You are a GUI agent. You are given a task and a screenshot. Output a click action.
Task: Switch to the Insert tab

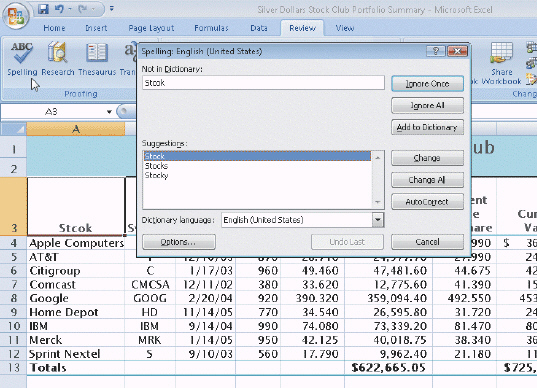96,28
